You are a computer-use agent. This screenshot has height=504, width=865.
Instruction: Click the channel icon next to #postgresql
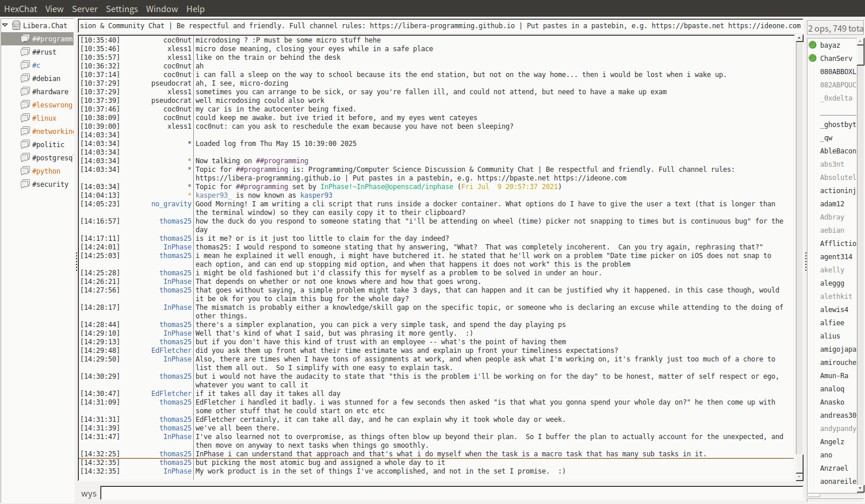click(25, 157)
